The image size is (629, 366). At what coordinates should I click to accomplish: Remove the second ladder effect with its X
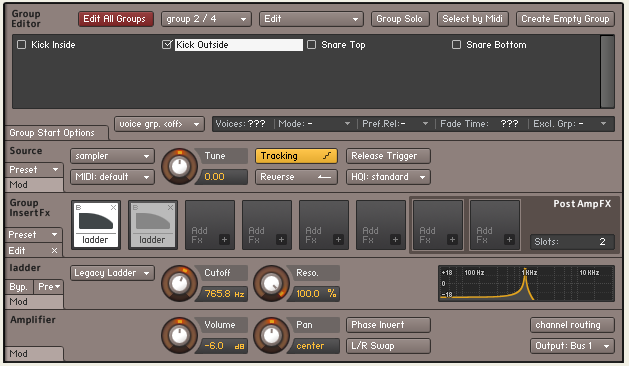point(170,207)
